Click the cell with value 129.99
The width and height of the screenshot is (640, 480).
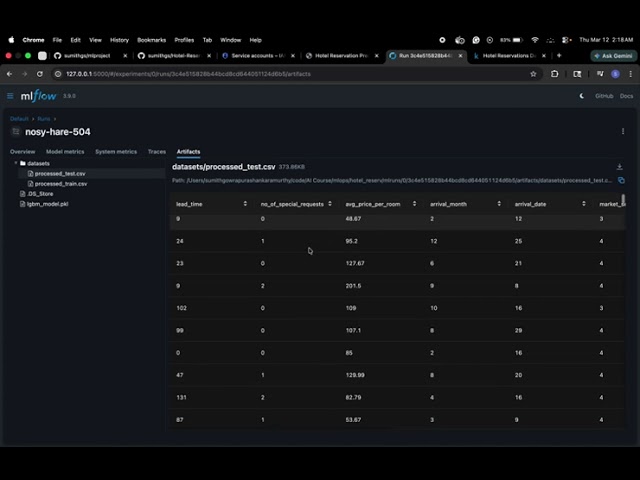[355, 375]
